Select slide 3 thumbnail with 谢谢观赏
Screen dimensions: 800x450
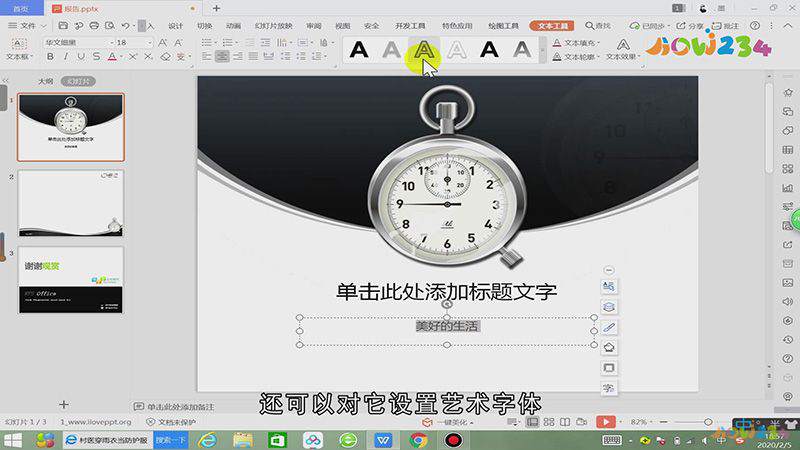coord(71,280)
